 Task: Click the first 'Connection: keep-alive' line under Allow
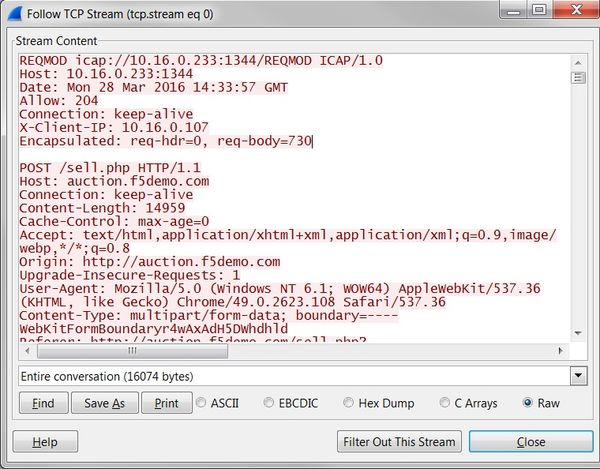(106, 114)
